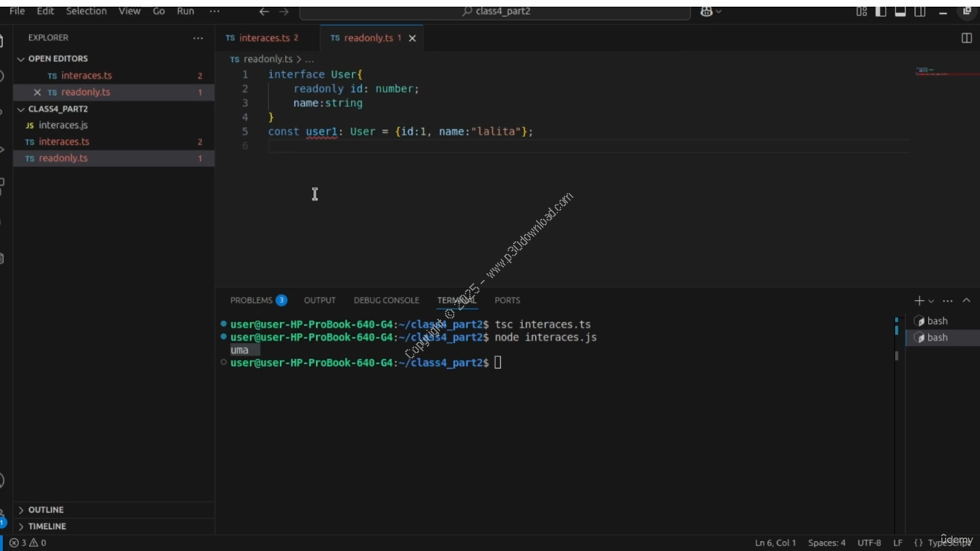Split the editor to the right
The height and width of the screenshot is (551, 980).
(966, 37)
